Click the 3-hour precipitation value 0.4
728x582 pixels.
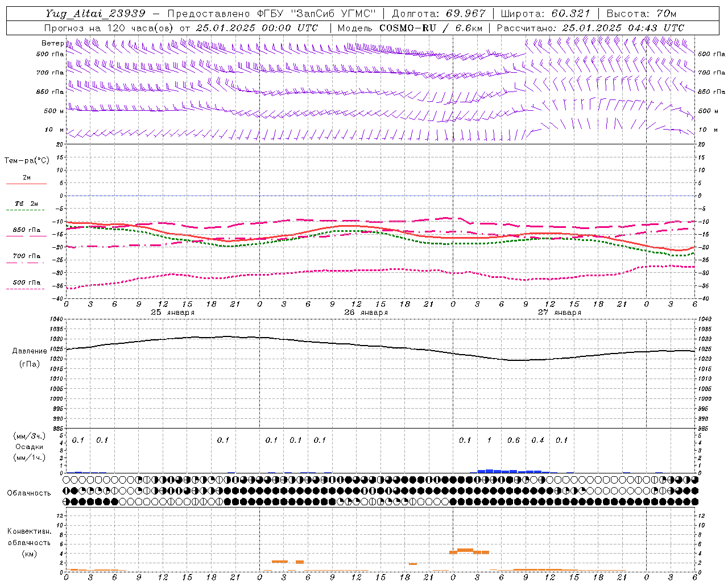tap(537, 440)
